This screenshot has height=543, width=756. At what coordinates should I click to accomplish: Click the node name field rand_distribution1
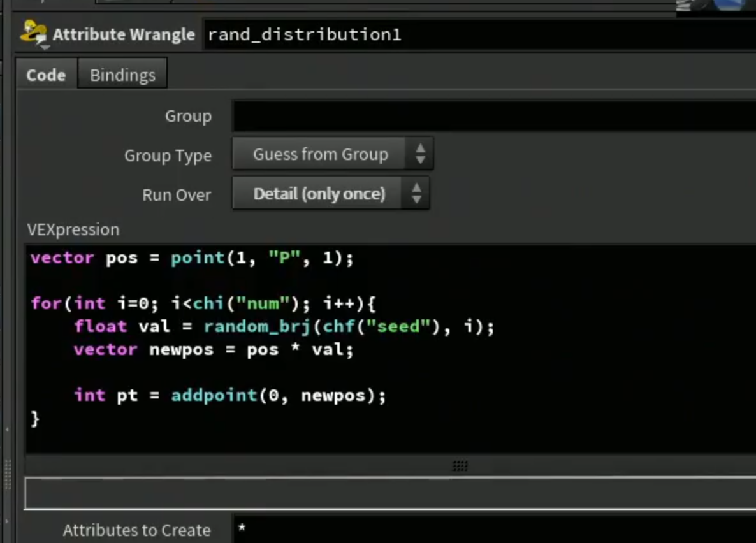pyautogui.click(x=480, y=34)
